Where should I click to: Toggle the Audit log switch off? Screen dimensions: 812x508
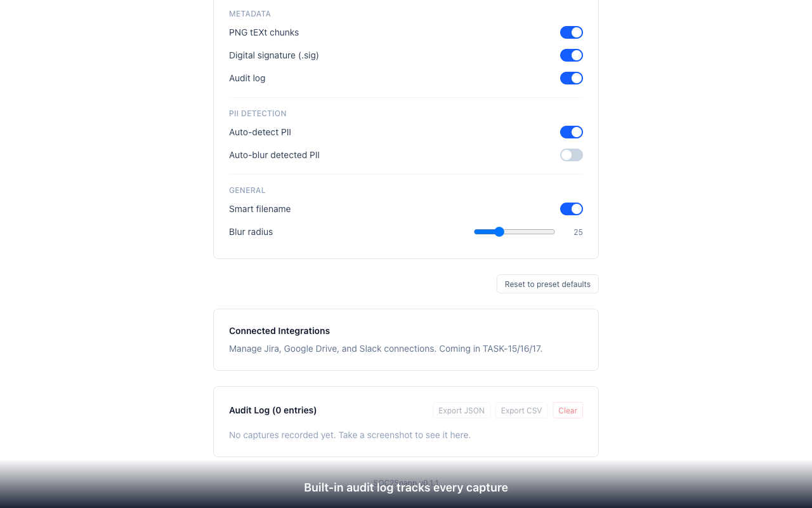point(571,77)
